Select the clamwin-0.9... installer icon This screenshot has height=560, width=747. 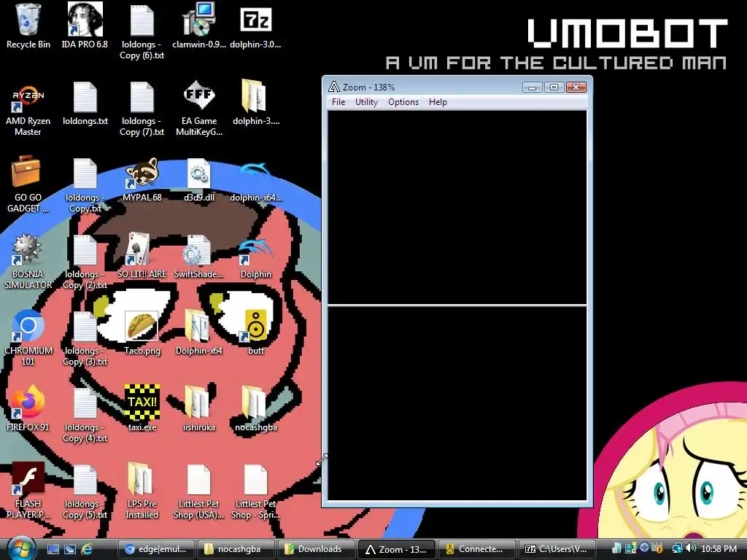tap(198, 26)
